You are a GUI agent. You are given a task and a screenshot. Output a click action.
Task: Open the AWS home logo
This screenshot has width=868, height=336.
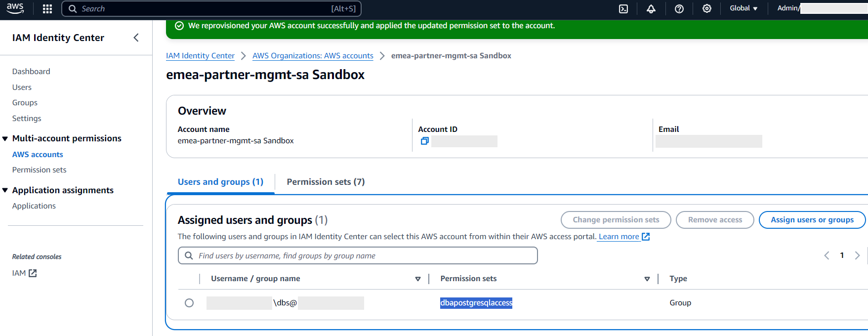[15, 8]
